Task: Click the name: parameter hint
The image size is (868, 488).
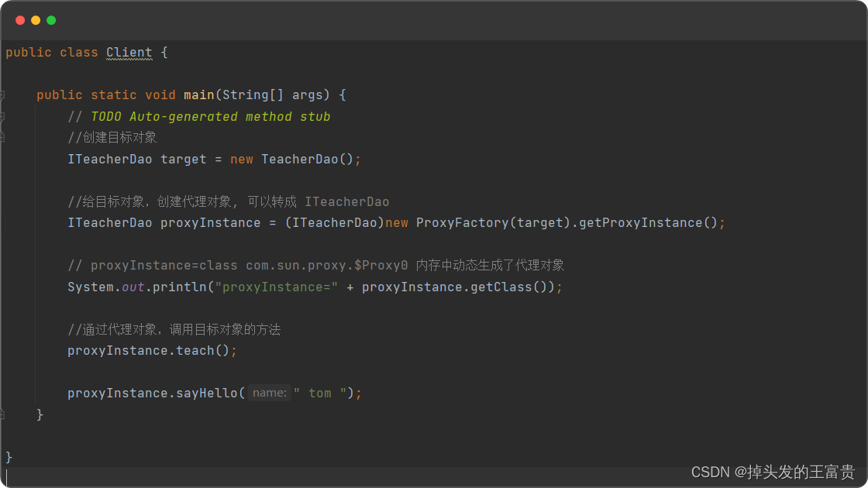Action: click(x=270, y=393)
